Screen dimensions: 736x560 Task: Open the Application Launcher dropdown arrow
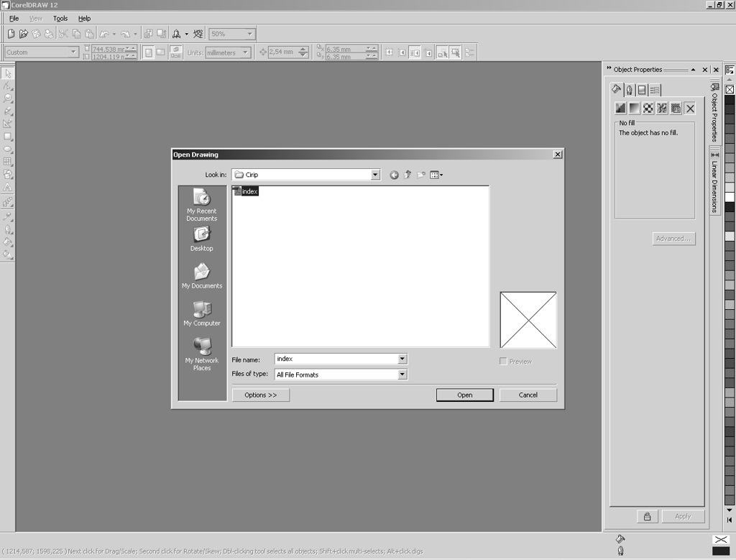(186, 34)
